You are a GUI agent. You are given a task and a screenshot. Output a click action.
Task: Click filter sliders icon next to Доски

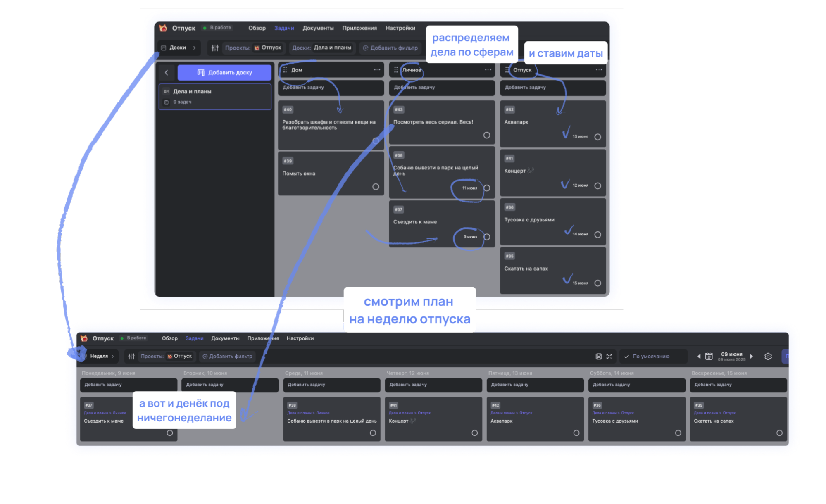pos(215,48)
